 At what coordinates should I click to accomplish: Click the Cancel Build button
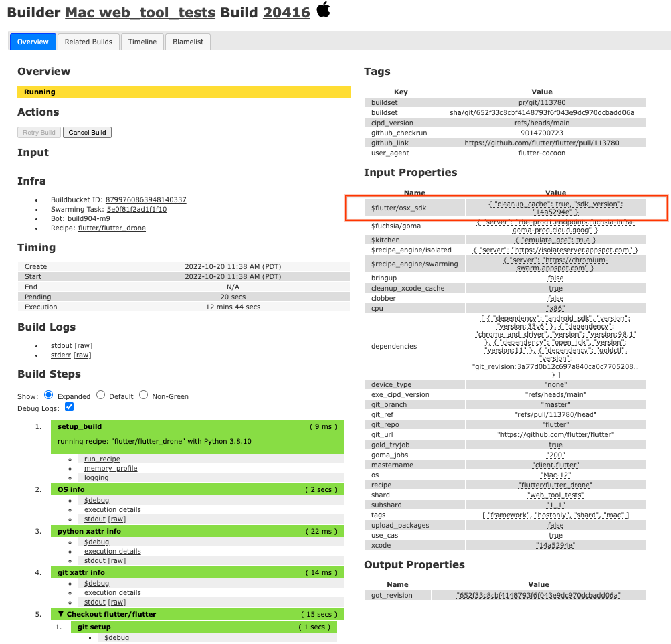(87, 133)
